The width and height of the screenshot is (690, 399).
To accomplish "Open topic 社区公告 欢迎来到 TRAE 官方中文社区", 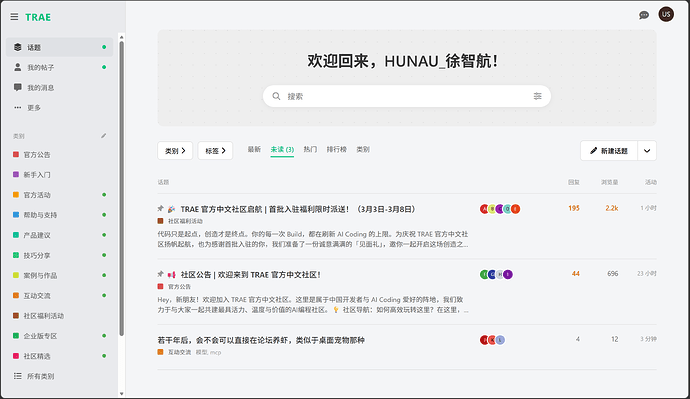I will [x=251, y=275].
